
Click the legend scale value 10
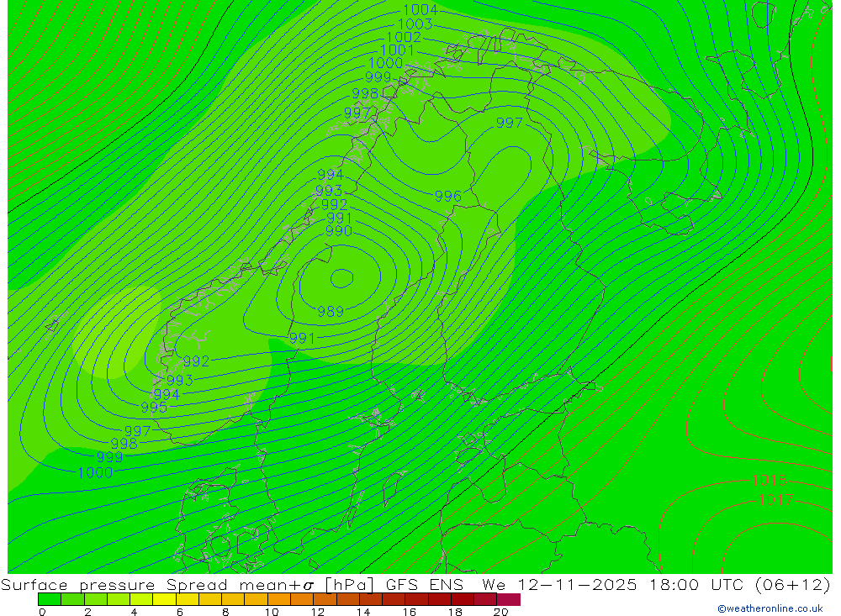pos(272,612)
